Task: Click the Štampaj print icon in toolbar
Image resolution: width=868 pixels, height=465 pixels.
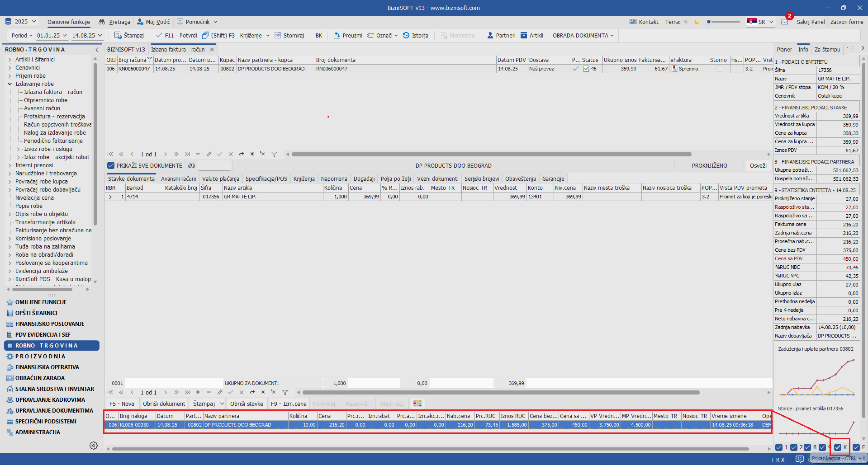Action: [x=118, y=35]
